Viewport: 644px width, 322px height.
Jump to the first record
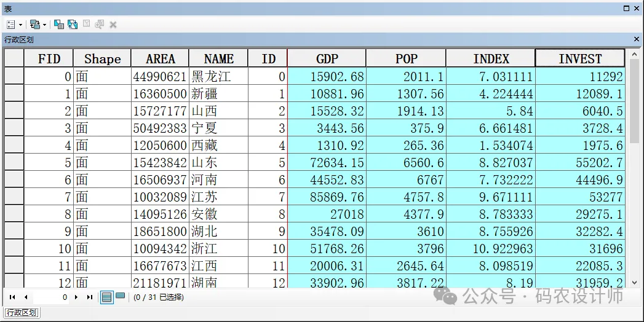(12, 297)
